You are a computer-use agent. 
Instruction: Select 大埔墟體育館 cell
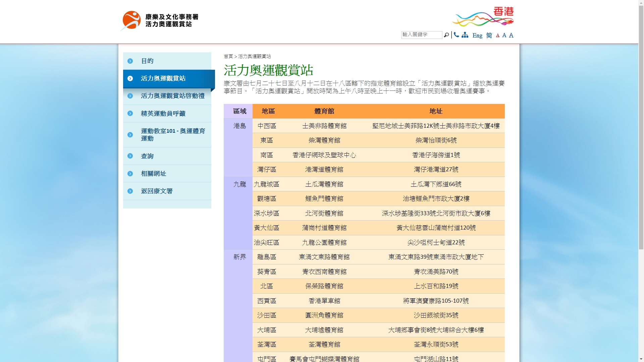pyautogui.click(x=324, y=330)
